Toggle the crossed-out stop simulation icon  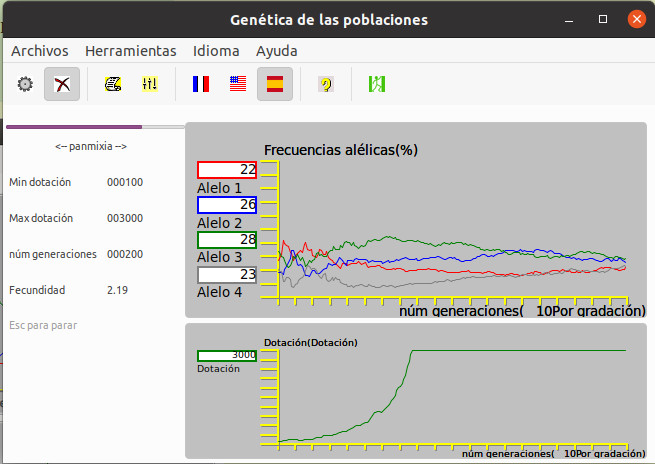[62, 85]
